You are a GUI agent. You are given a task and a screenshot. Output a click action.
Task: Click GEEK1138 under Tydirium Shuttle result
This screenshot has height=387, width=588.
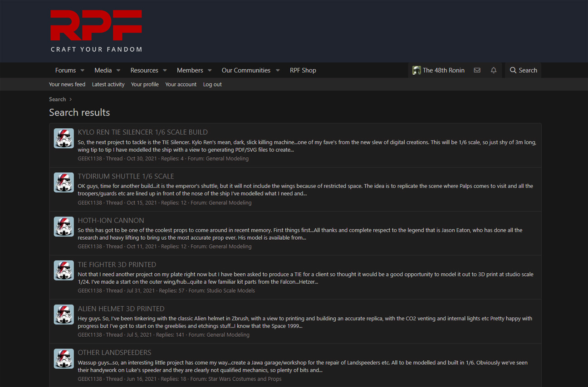[x=90, y=203]
